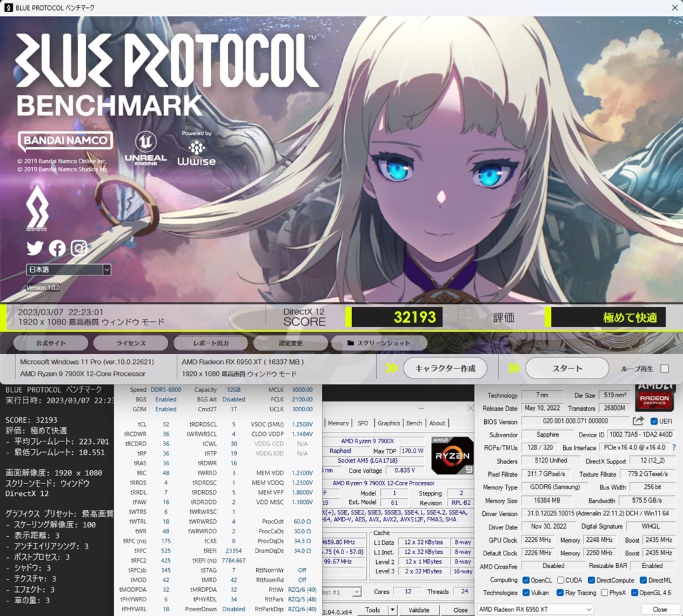Viewport: 683px width, 616px height.
Task: Toggle the DirectML checkbox in GPU-Z
Action: coord(643,580)
